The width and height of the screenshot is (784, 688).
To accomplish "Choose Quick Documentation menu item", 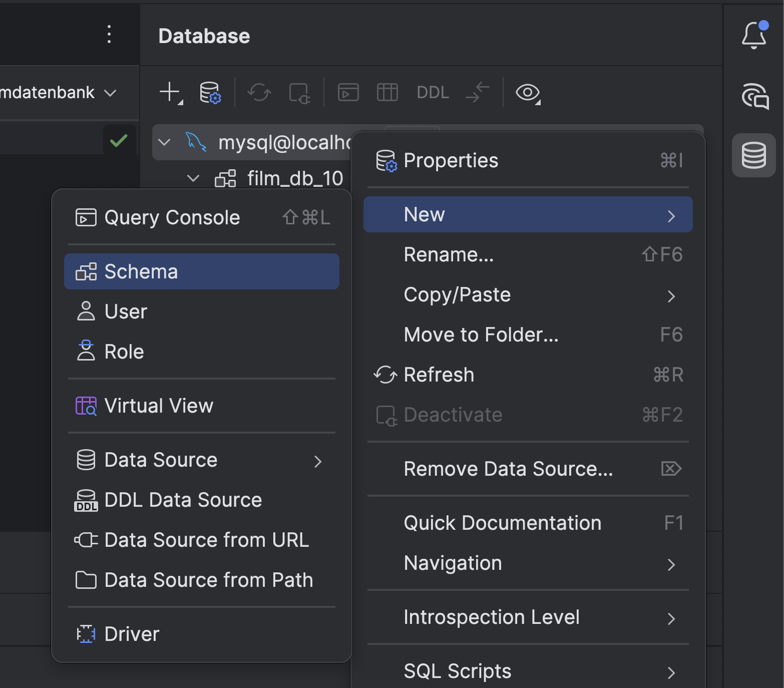I will (528, 523).
